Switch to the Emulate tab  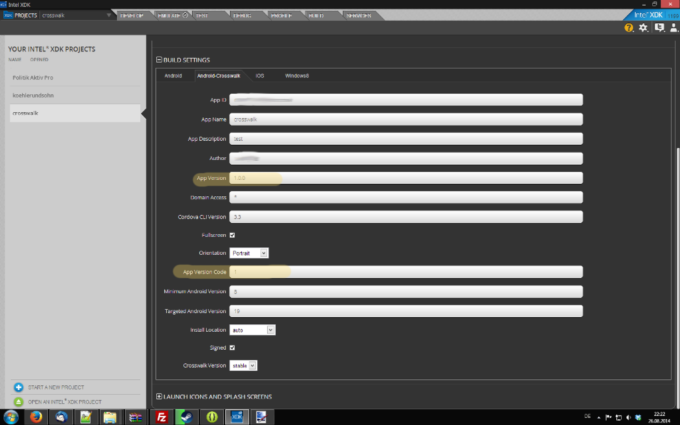[x=172, y=16]
